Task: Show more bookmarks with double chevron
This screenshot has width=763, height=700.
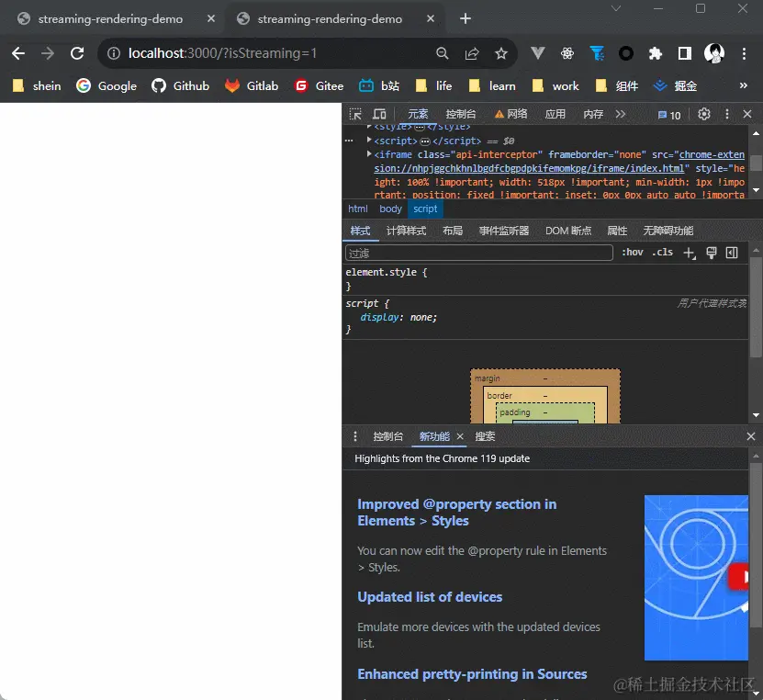Action: pyautogui.click(x=743, y=85)
